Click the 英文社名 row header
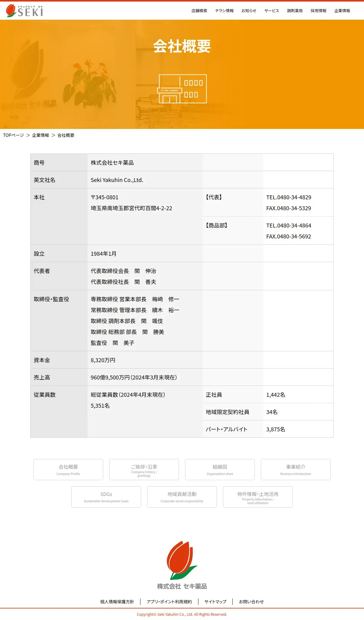The height and width of the screenshot is (620, 364). coord(45,180)
